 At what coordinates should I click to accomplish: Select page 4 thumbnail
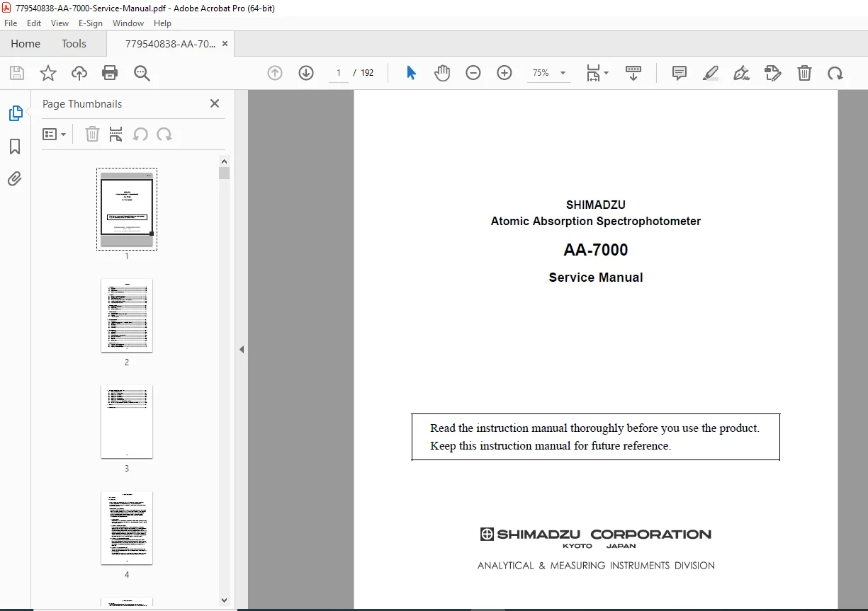tap(127, 528)
